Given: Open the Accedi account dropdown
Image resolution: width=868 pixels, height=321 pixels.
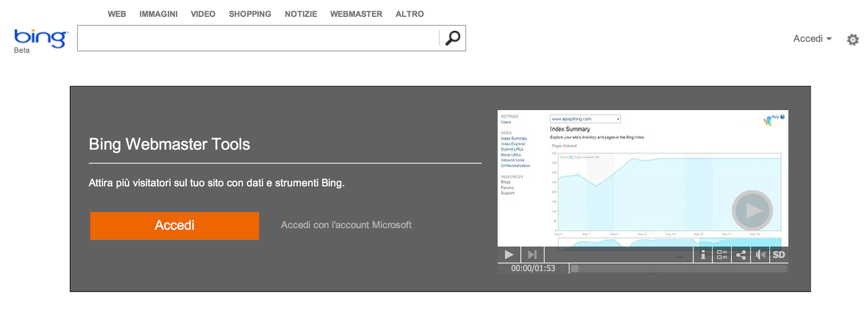Looking at the screenshot, I should tap(812, 38).
